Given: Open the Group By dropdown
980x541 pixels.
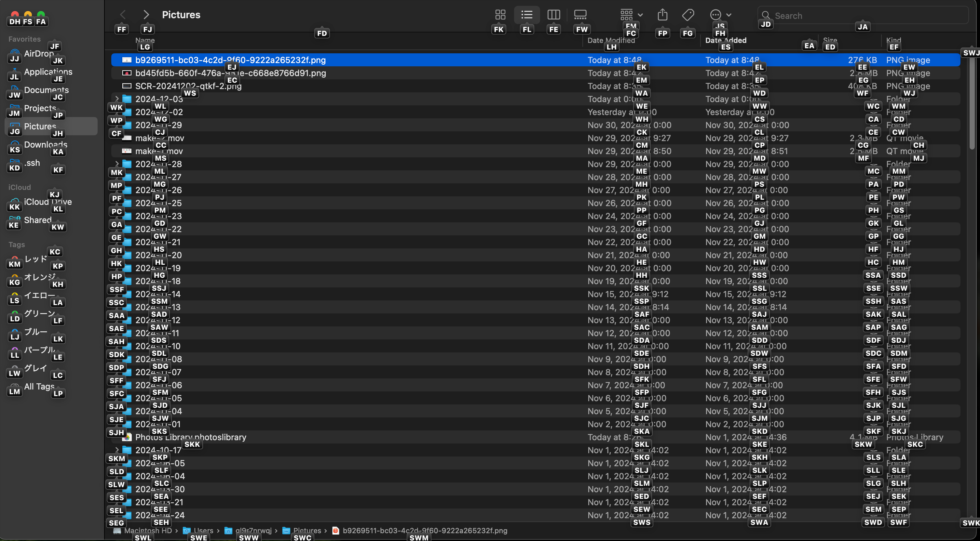Looking at the screenshot, I should (x=631, y=15).
